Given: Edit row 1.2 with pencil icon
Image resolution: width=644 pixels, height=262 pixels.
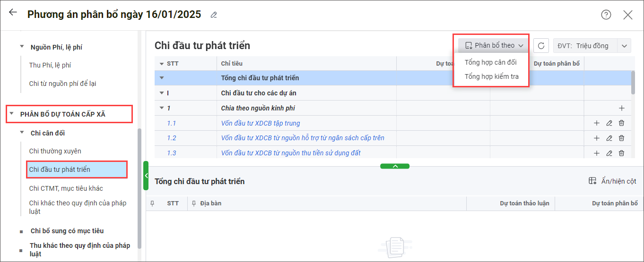Looking at the screenshot, I should click(609, 138).
